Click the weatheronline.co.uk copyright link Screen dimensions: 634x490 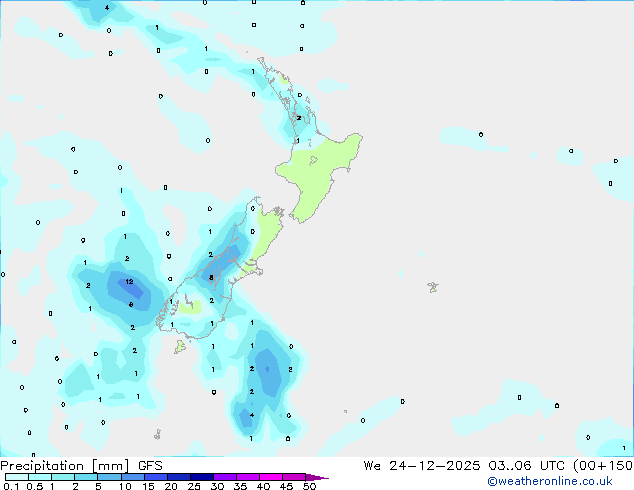[x=550, y=481]
